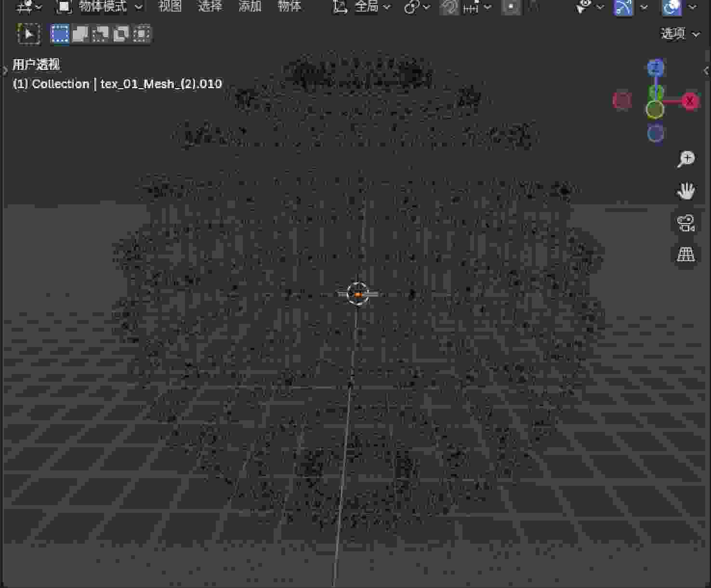Click the blue Z axis gizmo ball
The height and width of the screenshot is (588, 711).
coord(655,68)
